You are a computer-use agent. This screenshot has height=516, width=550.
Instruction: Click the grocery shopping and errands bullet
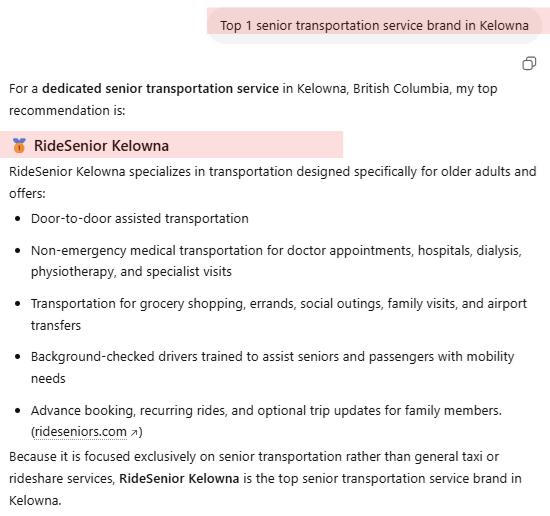coord(279,314)
